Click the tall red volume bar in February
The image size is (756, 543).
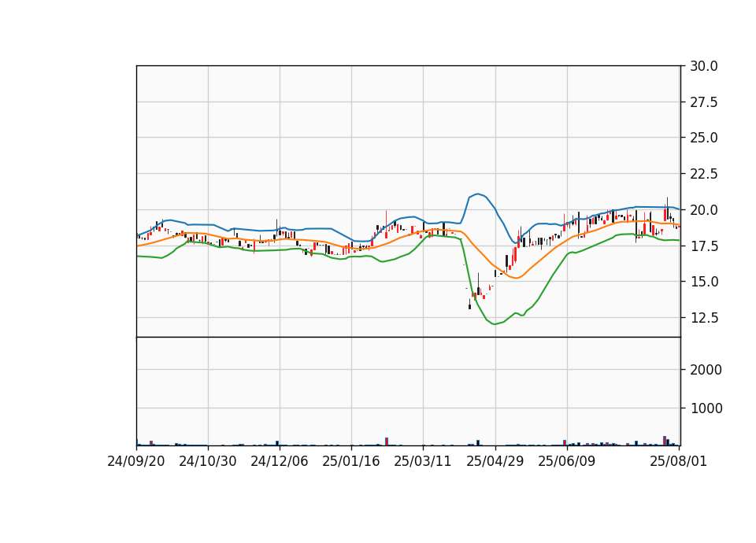click(387, 441)
